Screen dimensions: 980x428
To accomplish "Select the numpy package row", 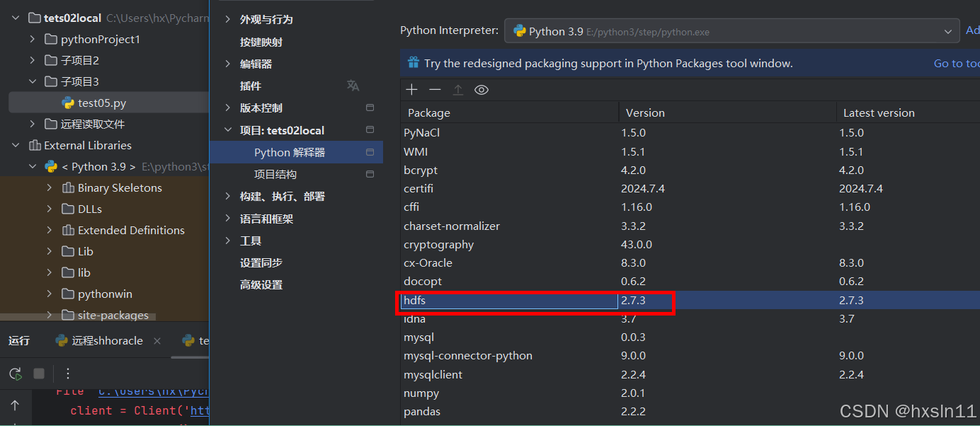I will [422, 393].
